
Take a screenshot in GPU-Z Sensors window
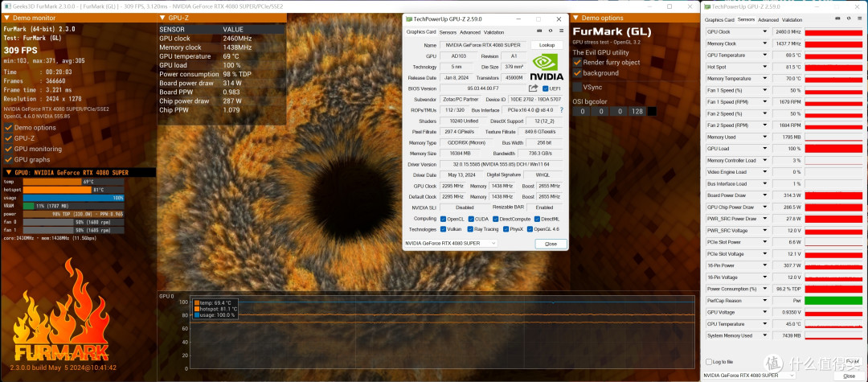[x=837, y=18]
